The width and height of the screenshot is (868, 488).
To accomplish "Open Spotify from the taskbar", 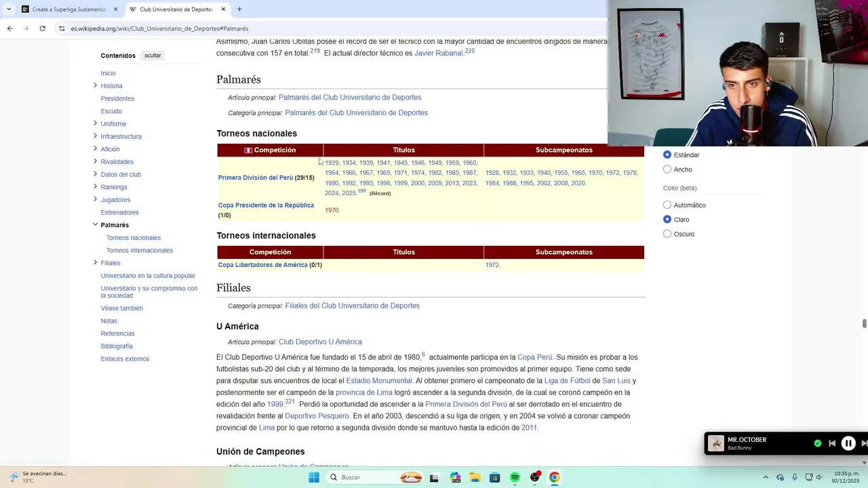I will (515, 477).
